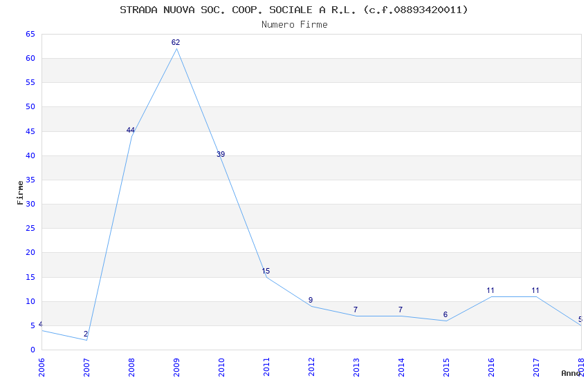Click y-axis tick label 65
The image size is (588, 380).
(x=30, y=34)
